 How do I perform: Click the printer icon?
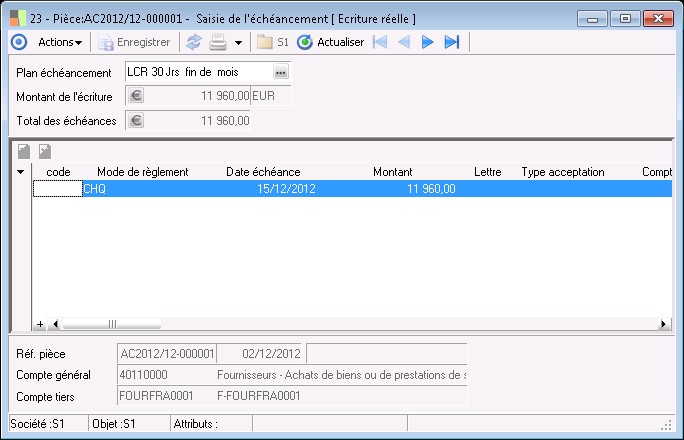tap(218, 42)
